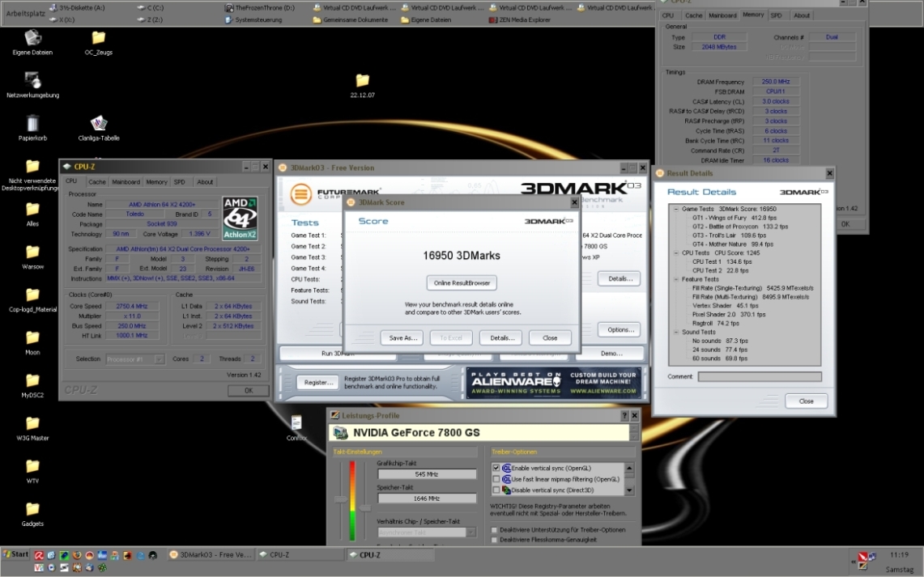Click the Futuremark orange logo in 3DMark03
The width and height of the screenshot is (924, 577).
(300, 193)
